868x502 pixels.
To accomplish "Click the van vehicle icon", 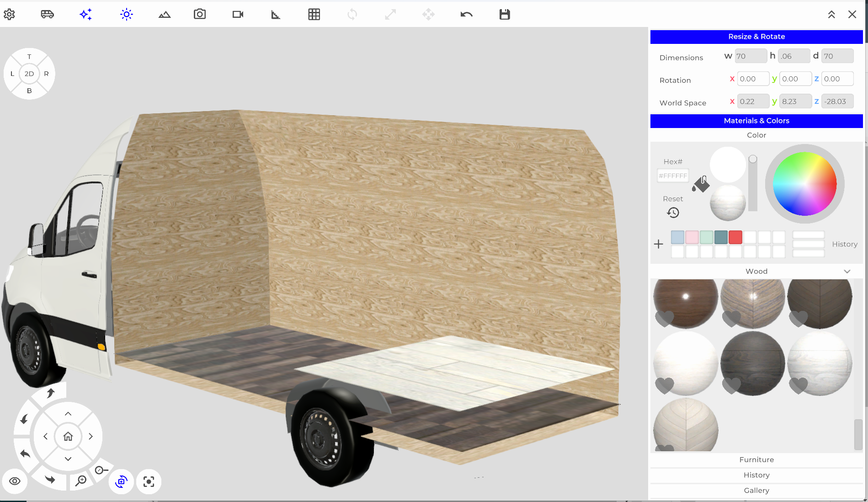I will pyautogui.click(x=47, y=14).
